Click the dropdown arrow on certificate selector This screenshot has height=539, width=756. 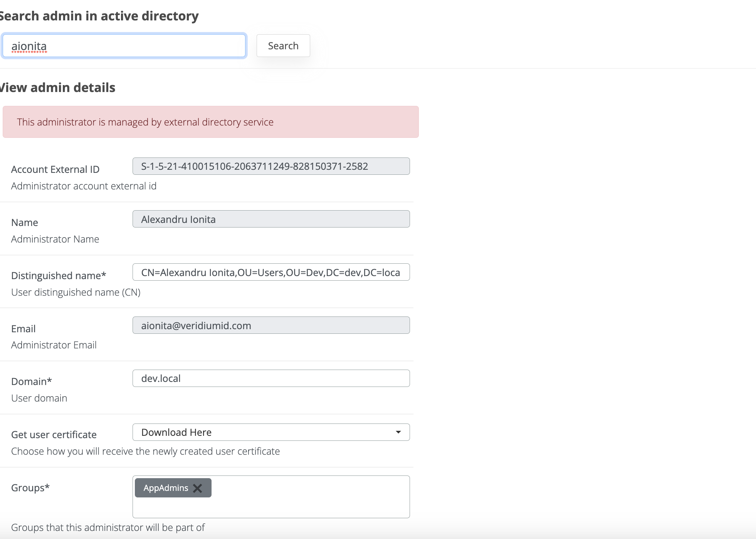coord(398,432)
